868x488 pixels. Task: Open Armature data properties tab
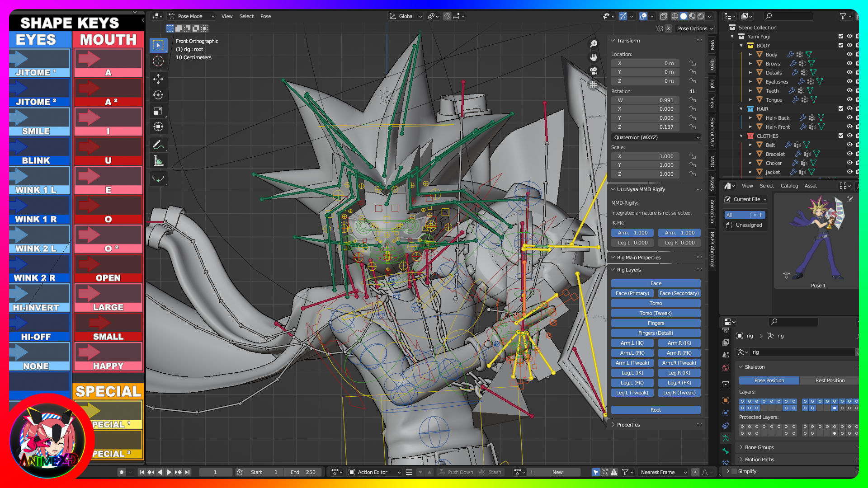(x=726, y=438)
